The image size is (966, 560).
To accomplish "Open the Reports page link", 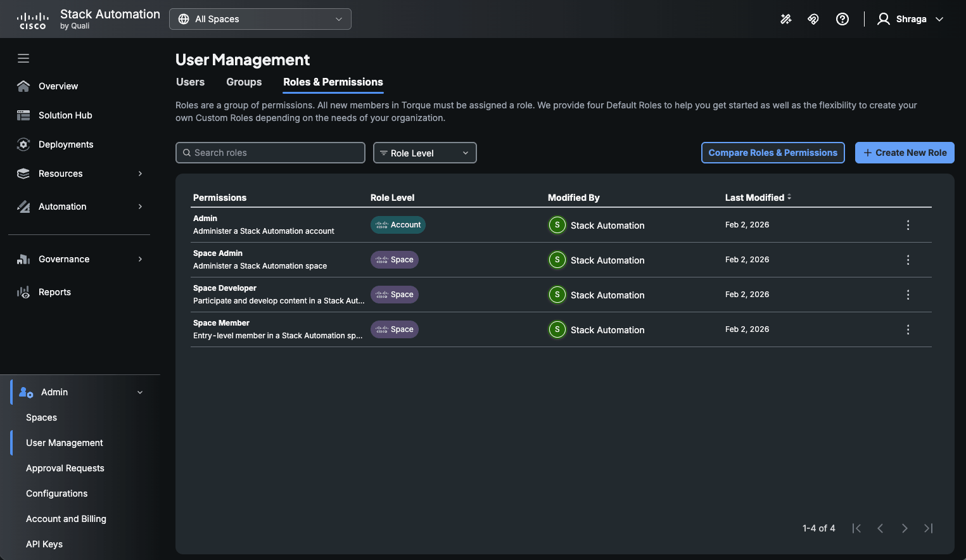I will click(x=54, y=292).
